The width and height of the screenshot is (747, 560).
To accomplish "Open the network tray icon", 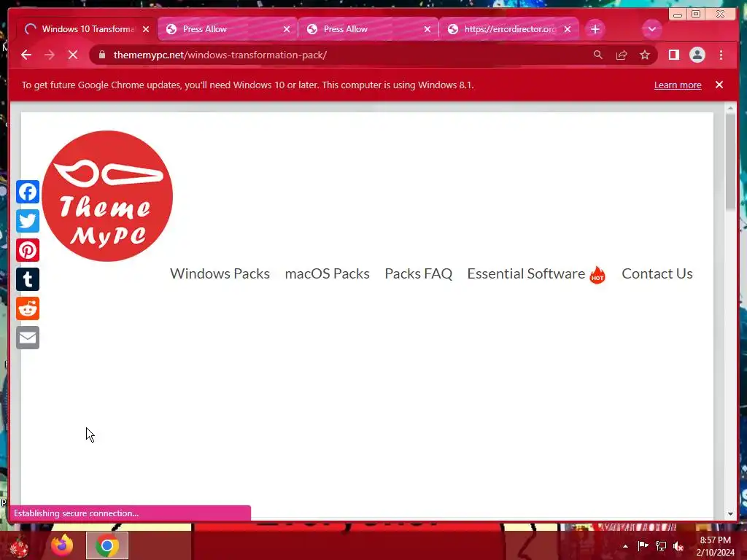I will [661, 545].
